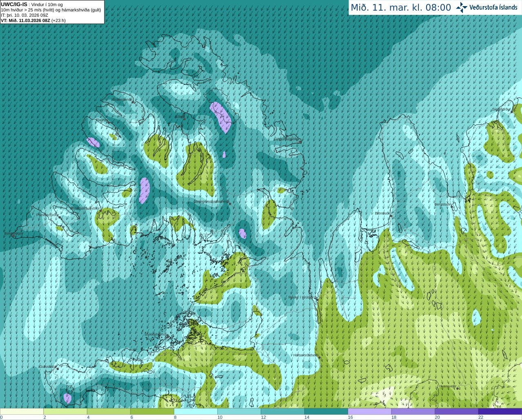Pick the 20–22 m/s violet legend swatch
The image size is (522, 420).
[x=457, y=411]
